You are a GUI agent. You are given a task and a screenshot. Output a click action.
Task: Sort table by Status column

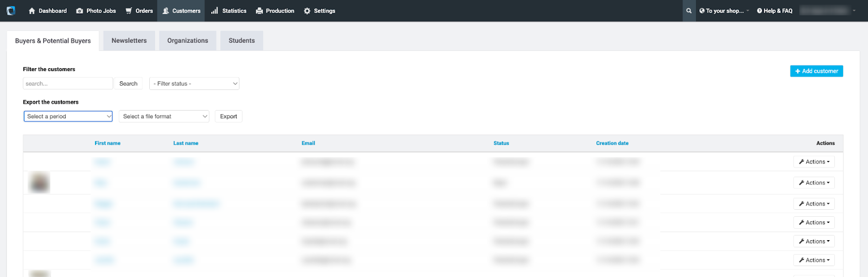click(x=501, y=143)
